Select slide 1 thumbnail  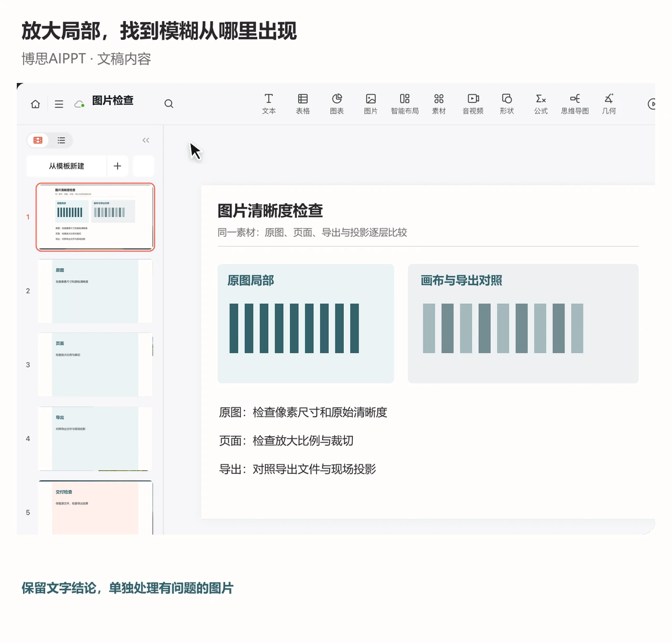pyautogui.click(x=95, y=217)
